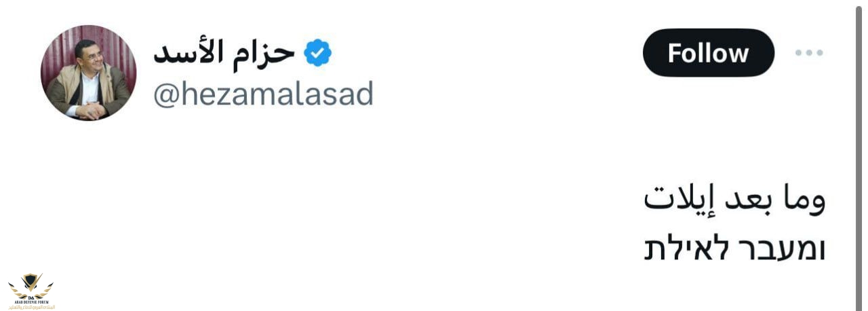Click the word بعد in the tweet

coord(746,200)
